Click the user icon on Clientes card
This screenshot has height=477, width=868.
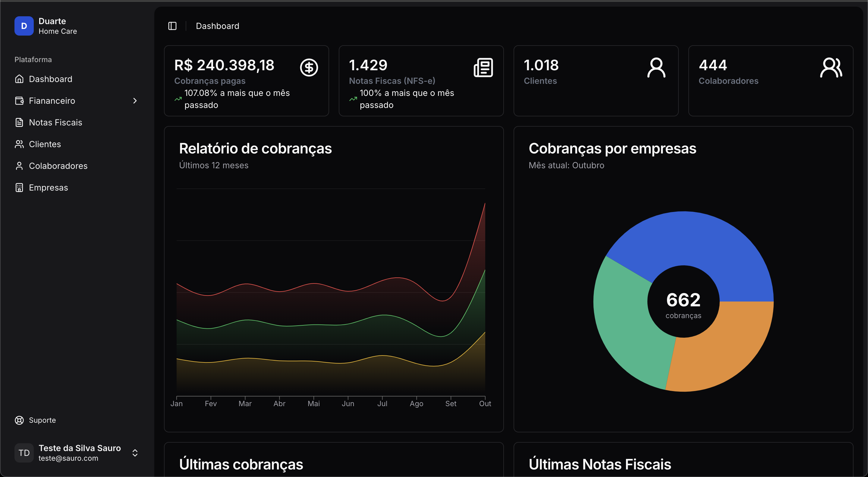656,68
